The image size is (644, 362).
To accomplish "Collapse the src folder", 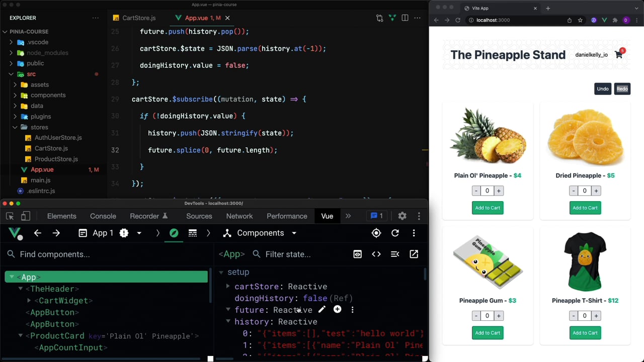I will click(11, 74).
